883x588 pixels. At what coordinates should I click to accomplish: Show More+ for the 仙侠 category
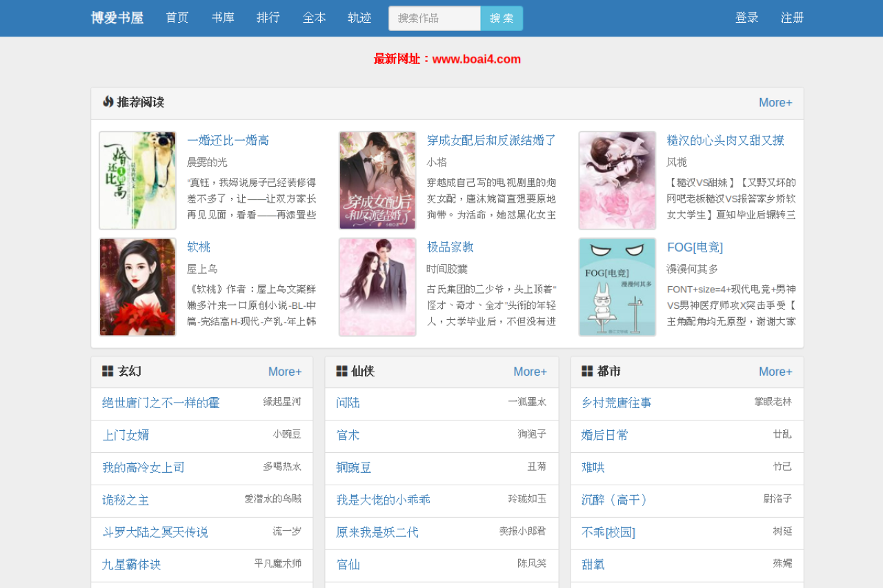[530, 372]
